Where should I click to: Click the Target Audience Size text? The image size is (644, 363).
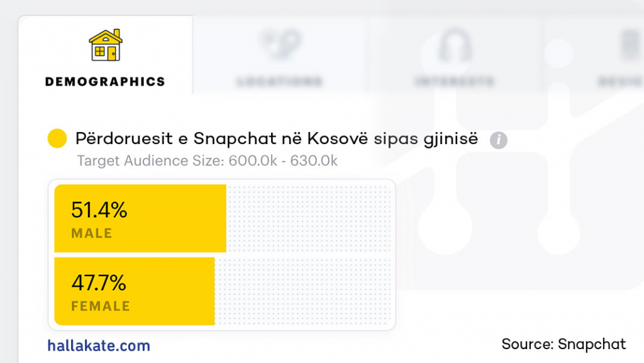207,161
